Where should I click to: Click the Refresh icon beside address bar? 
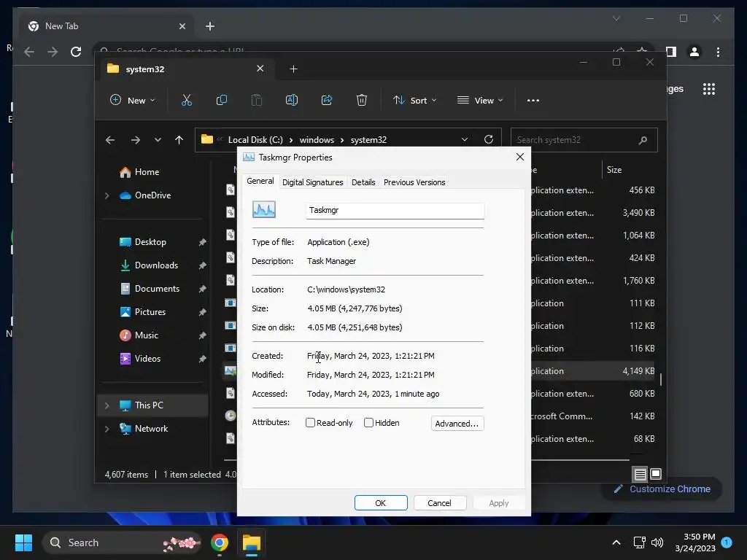tap(489, 140)
